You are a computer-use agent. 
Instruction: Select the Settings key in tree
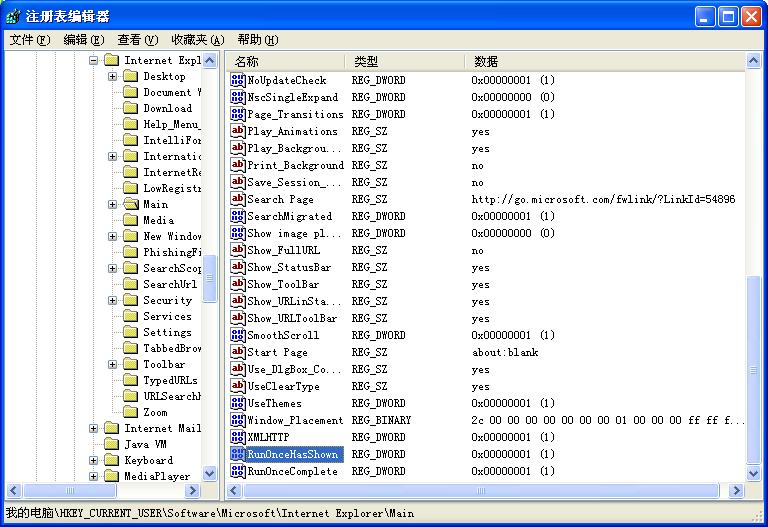[x=167, y=332]
